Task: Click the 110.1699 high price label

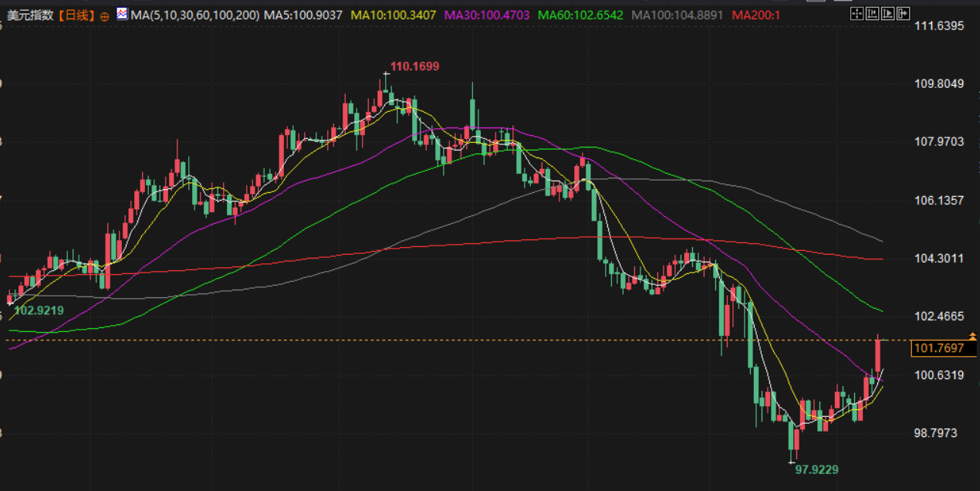Action: pyautogui.click(x=414, y=66)
